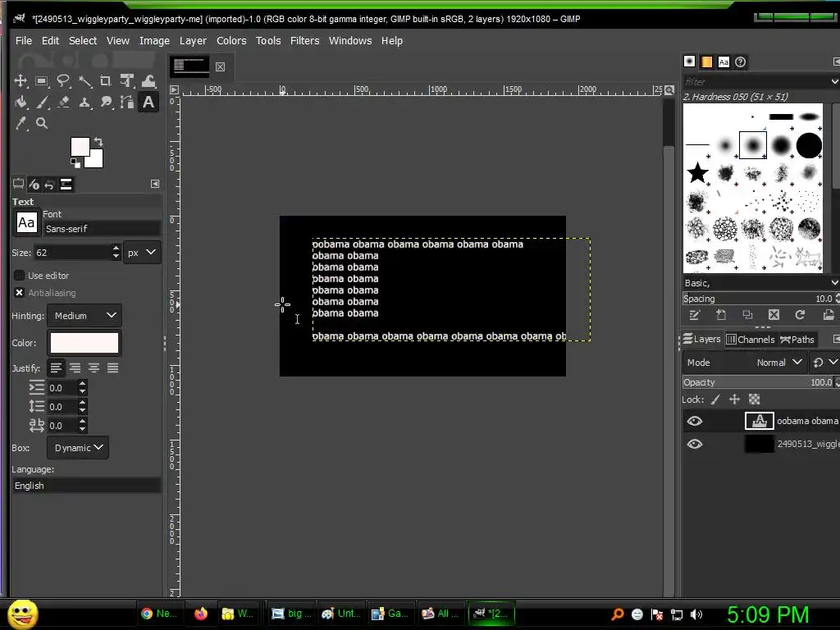Select the Fuzzy Select magic wand tool
Viewport: 840px width, 630px height.
pos(84,81)
